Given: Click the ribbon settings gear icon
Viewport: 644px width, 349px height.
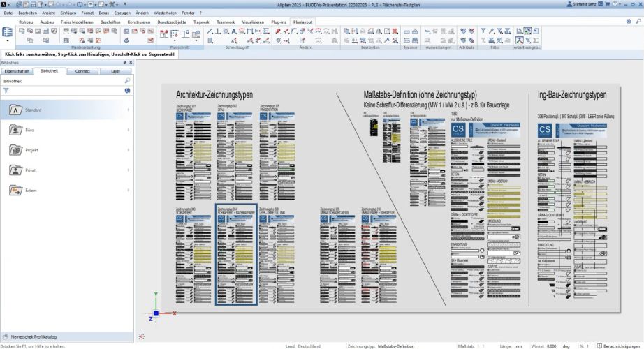Looking at the screenshot, I should coord(628,22).
